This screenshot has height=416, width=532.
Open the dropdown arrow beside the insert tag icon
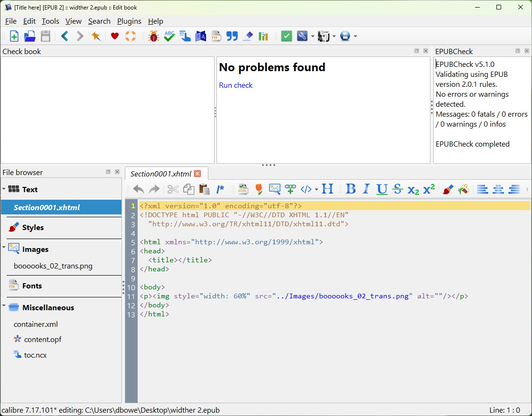(316, 190)
